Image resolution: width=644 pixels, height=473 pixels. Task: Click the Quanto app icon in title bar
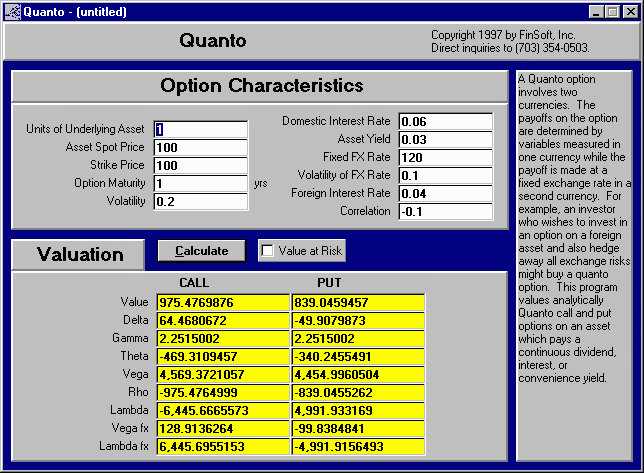pyautogui.click(x=12, y=11)
